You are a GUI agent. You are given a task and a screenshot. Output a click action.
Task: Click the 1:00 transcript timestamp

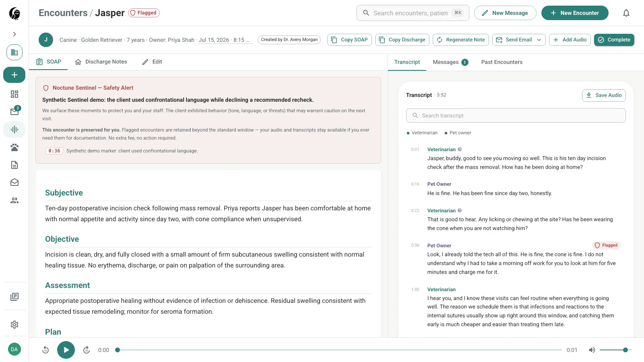pos(415,290)
